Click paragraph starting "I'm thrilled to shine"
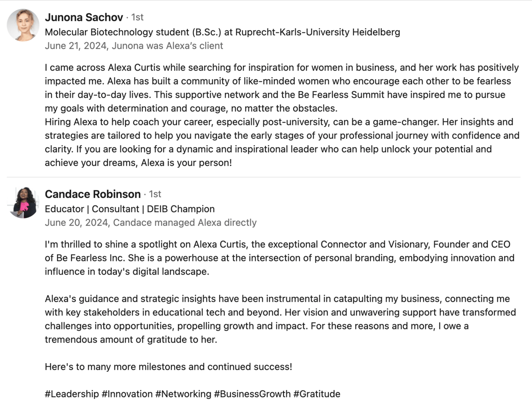 tap(279, 258)
